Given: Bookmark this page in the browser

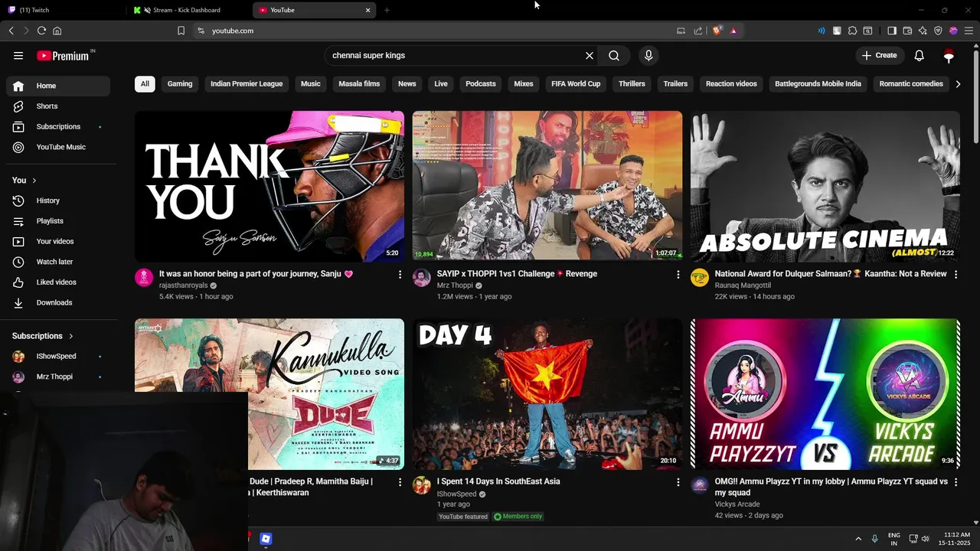Looking at the screenshot, I should (181, 31).
